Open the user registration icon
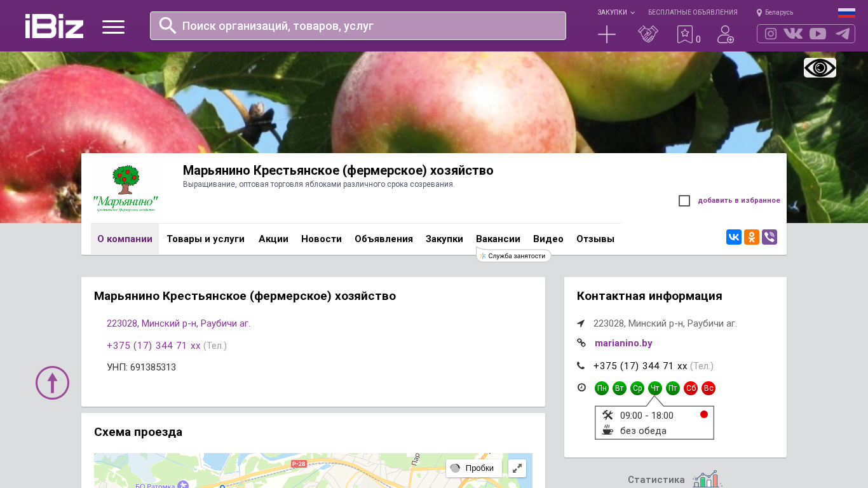This screenshot has height=488, width=868. [x=726, y=34]
